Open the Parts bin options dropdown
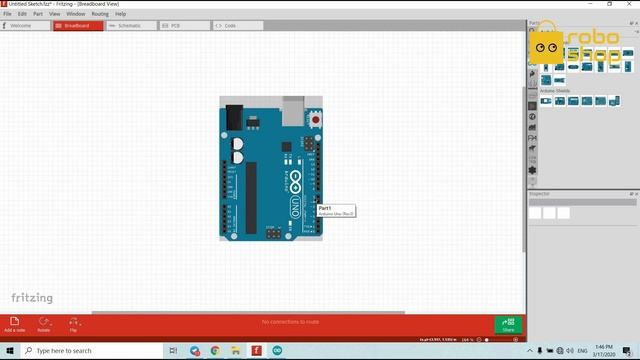Image resolution: width=640 pixels, height=360 pixels. pyautogui.click(x=636, y=31)
